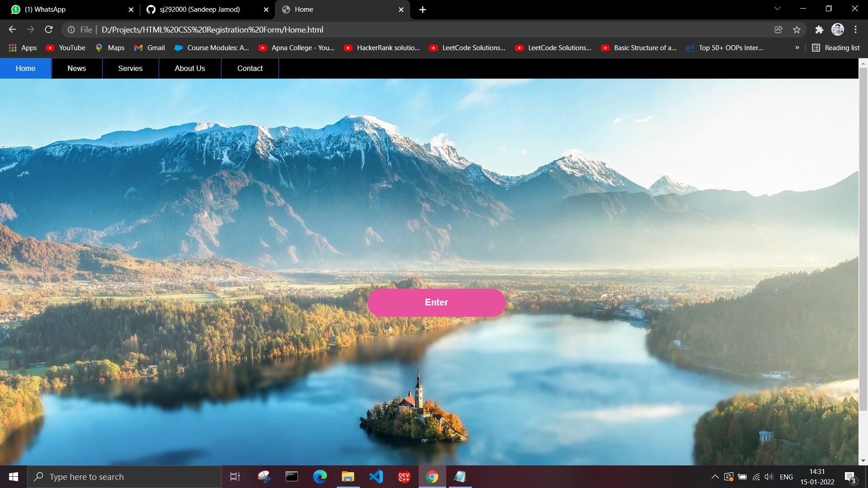This screenshot has height=488, width=868.
Task: Open Dev-C++ from taskbar
Action: (x=404, y=477)
